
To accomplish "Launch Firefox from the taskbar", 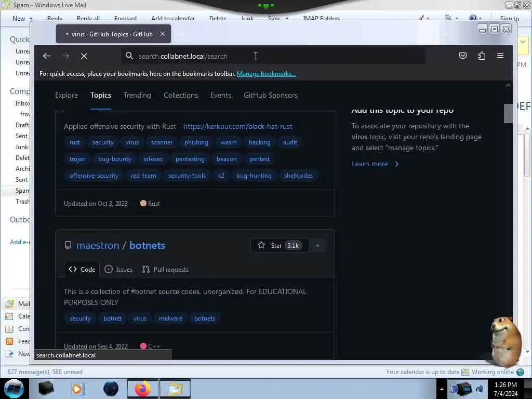I will (143, 389).
